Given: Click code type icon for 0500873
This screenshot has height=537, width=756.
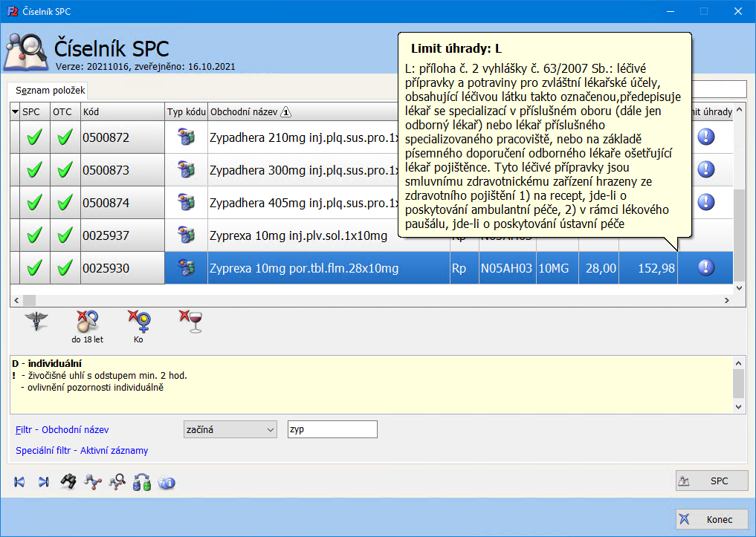Looking at the screenshot, I should click(x=186, y=169).
